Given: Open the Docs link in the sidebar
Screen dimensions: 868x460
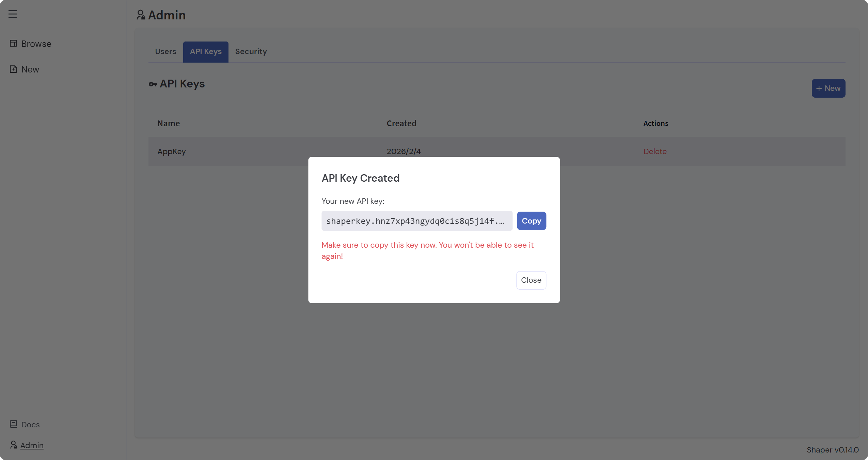Looking at the screenshot, I should click(30, 425).
